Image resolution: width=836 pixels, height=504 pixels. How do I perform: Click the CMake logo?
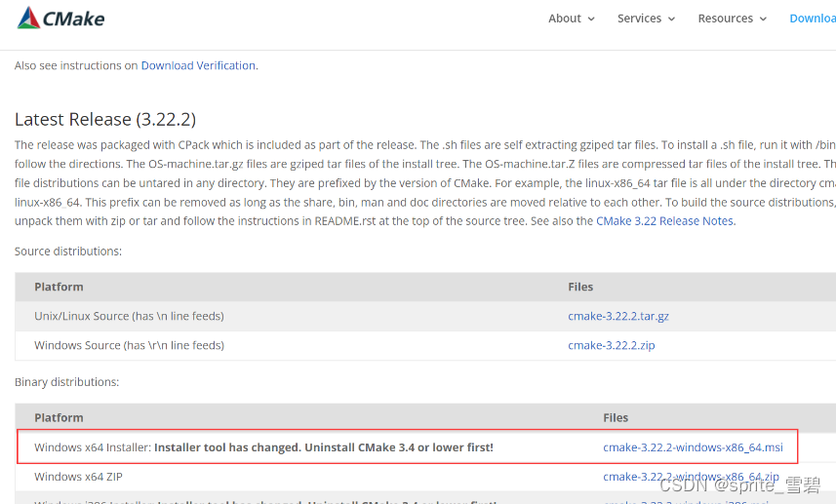point(60,19)
